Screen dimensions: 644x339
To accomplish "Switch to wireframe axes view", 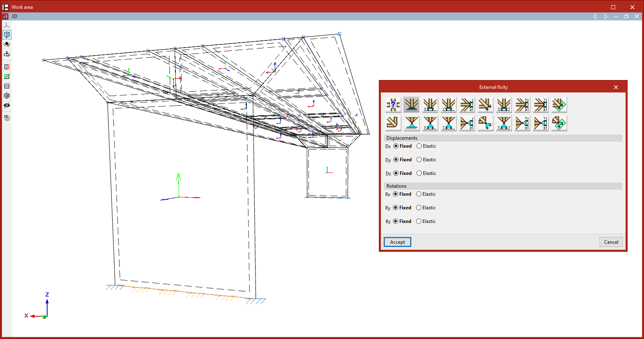I will point(7,25).
